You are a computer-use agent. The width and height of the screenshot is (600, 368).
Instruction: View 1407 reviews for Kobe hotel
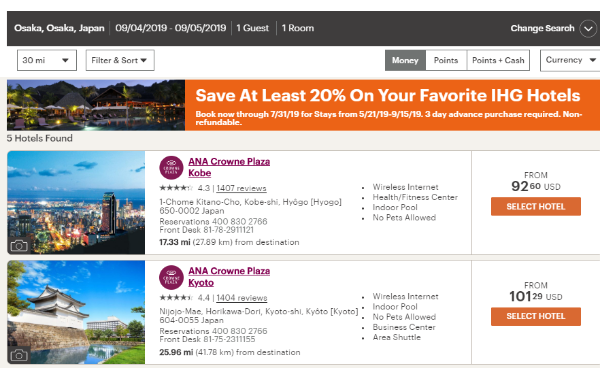(241, 188)
